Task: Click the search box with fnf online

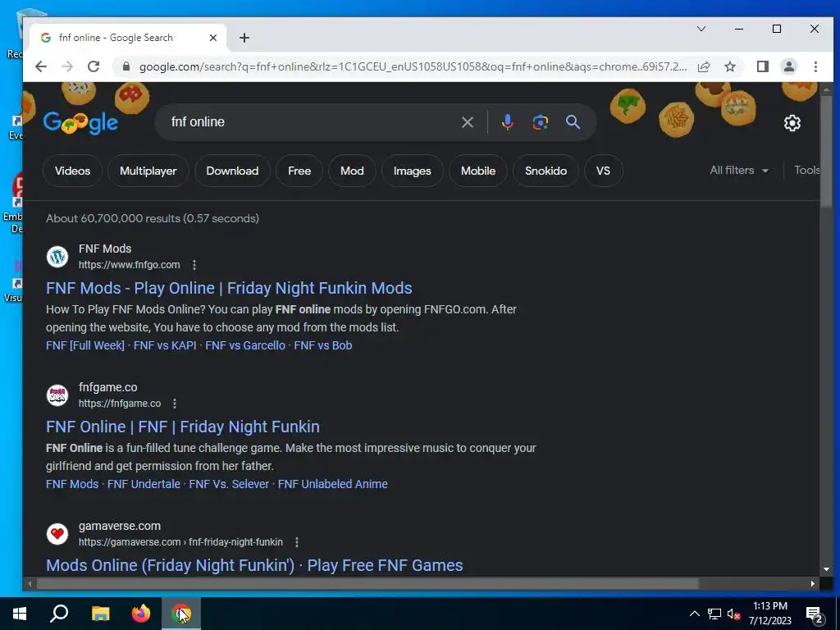Action: [x=311, y=122]
